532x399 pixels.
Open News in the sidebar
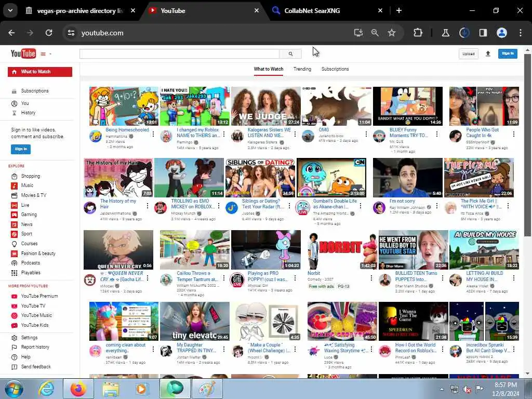[27, 224]
